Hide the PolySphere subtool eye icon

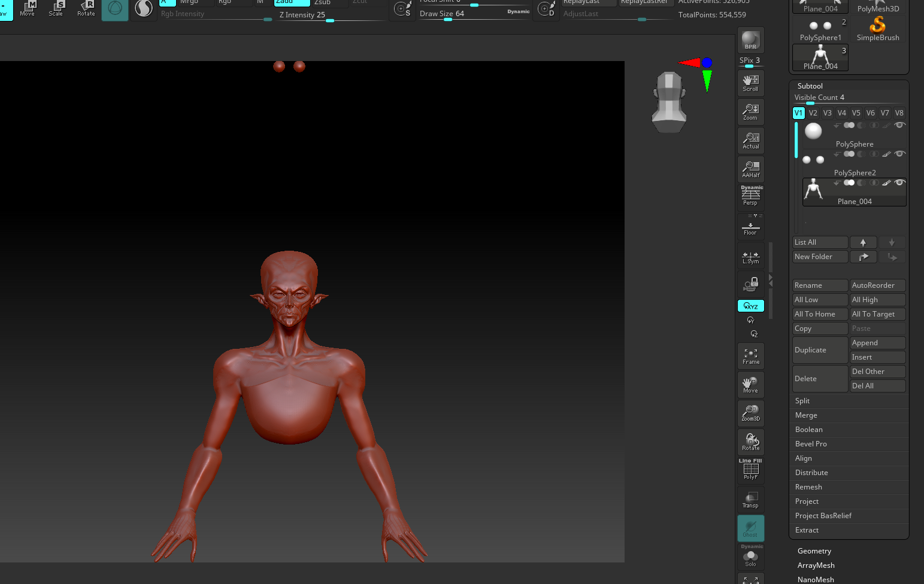(x=899, y=125)
